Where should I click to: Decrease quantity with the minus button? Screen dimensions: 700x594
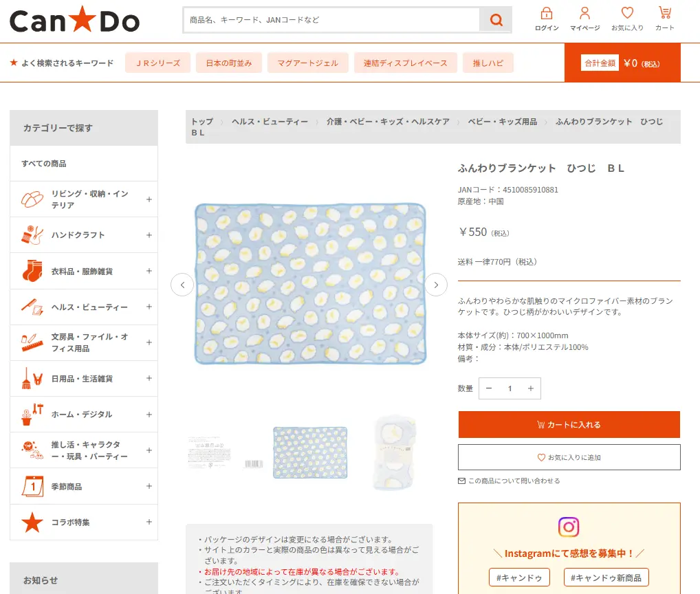[489, 388]
